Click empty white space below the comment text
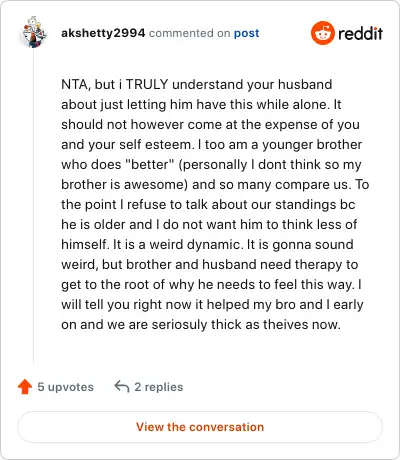The image size is (400, 460). pos(213,350)
